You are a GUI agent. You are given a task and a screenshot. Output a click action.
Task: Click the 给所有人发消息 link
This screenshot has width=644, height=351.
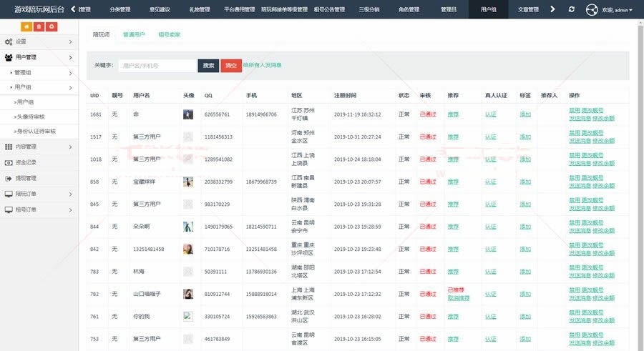[262, 65]
